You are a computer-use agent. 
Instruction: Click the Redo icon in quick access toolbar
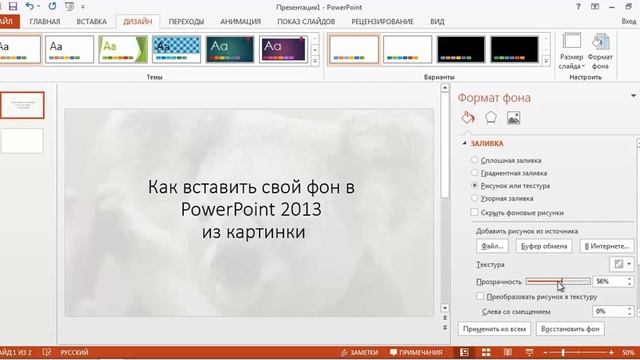[52, 6]
